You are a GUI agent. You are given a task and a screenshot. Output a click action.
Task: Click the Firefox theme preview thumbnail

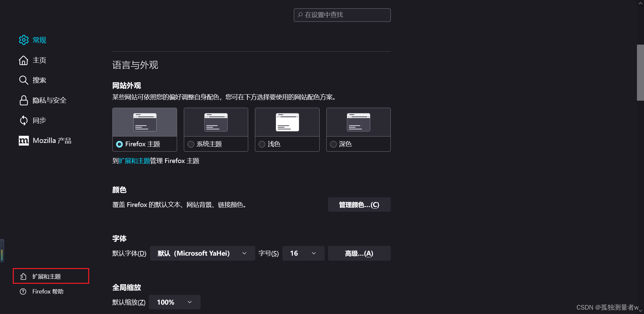coord(145,122)
